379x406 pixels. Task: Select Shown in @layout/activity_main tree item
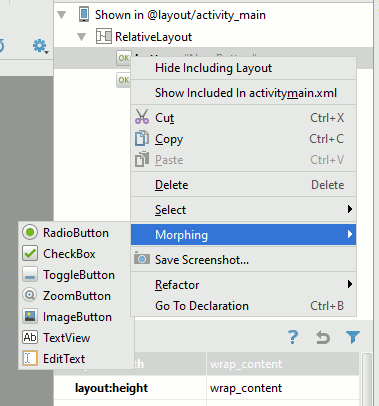tap(180, 15)
